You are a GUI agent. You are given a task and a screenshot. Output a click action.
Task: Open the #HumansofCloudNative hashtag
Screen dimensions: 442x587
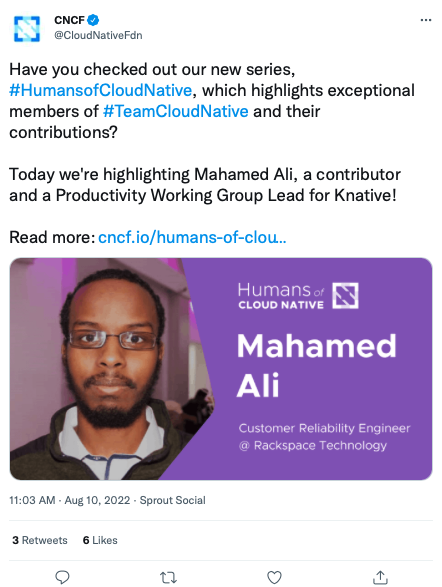tap(101, 91)
